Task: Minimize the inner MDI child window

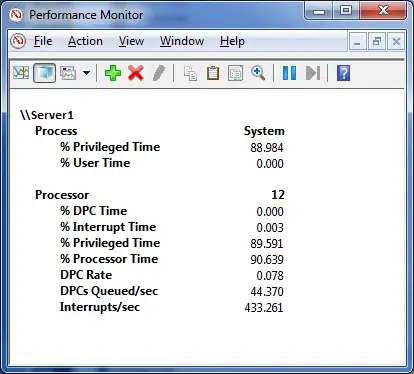Action: click(358, 42)
